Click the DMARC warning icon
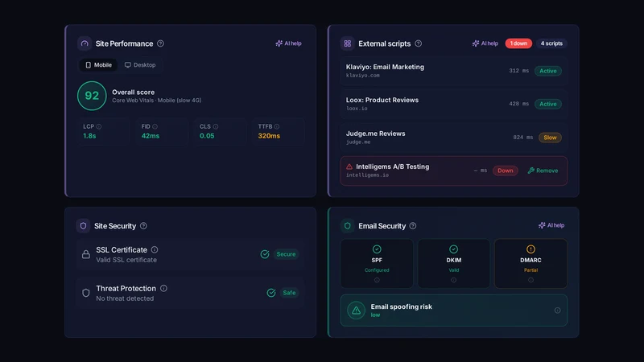 pos(530,249)
